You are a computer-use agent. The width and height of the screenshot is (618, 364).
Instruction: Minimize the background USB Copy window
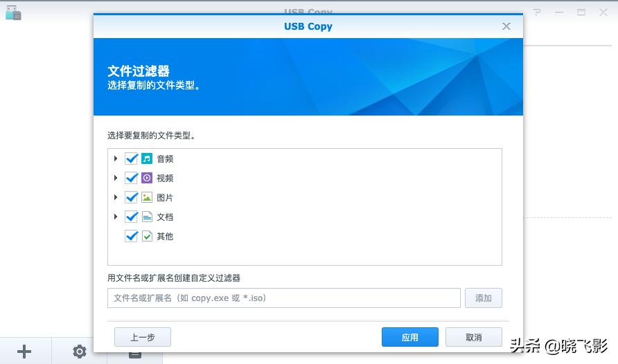[559, 12]
